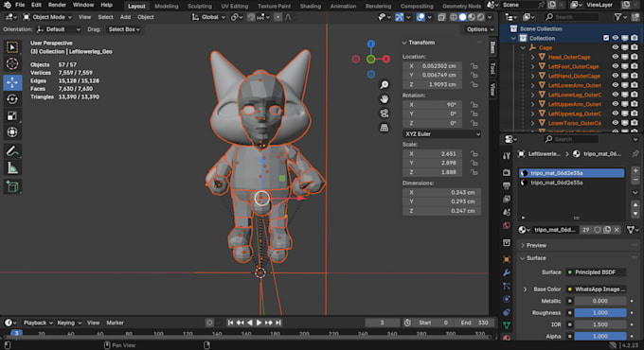Uncheck the Collection exclude checkbox
The image size is (644, 350).
coord(606,38)
